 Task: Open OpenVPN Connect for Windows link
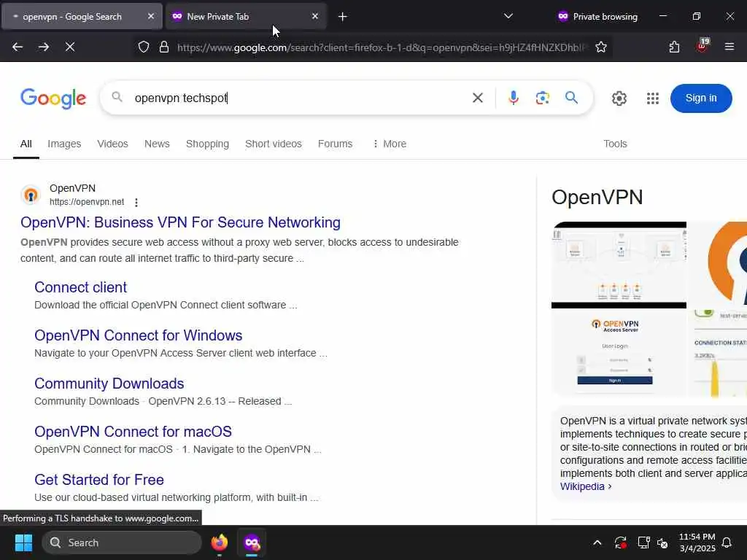(138, 335)
